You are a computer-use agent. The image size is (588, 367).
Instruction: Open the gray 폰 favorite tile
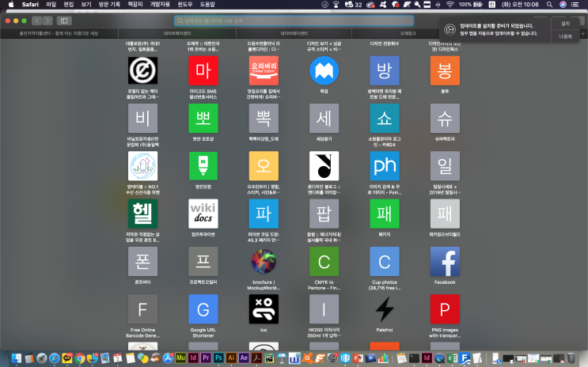pos(142,261)
